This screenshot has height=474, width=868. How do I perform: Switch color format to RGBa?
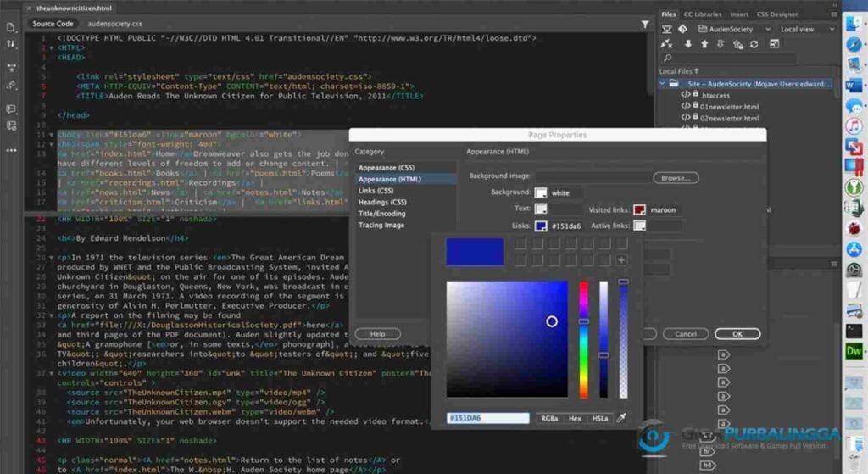pyautogui.click(x=549, y=418)
